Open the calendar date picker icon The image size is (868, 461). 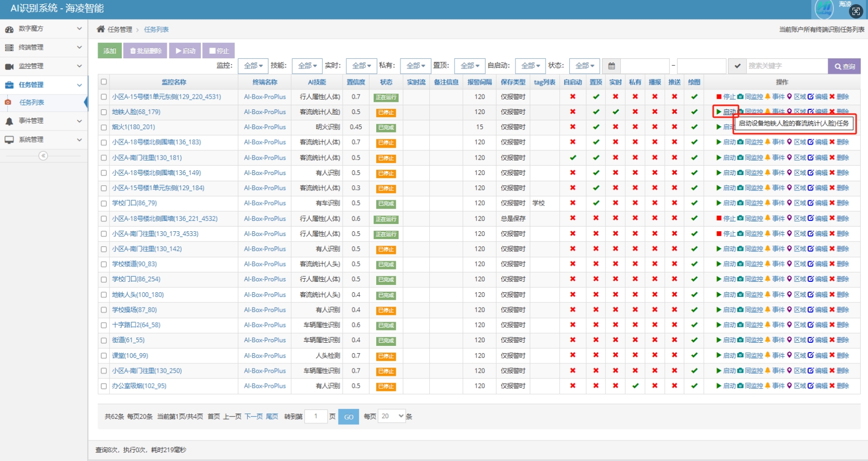pyautogui.click(x=612, y=66)
